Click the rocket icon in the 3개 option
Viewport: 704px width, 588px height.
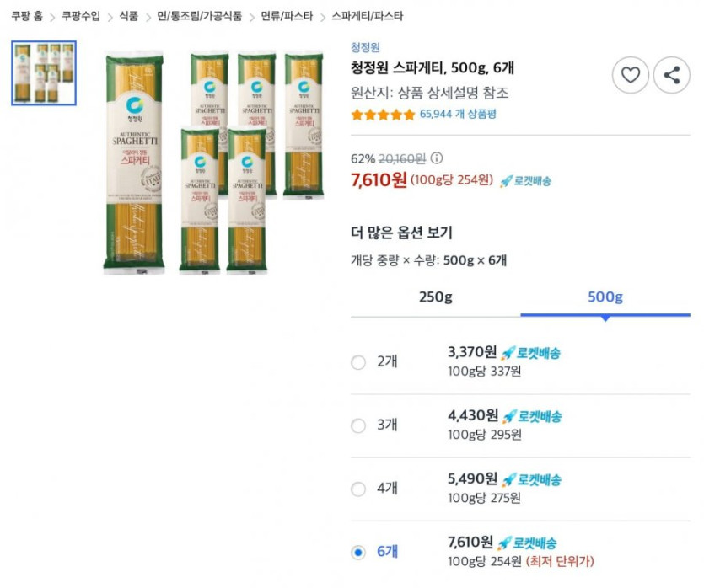point(509,416)
